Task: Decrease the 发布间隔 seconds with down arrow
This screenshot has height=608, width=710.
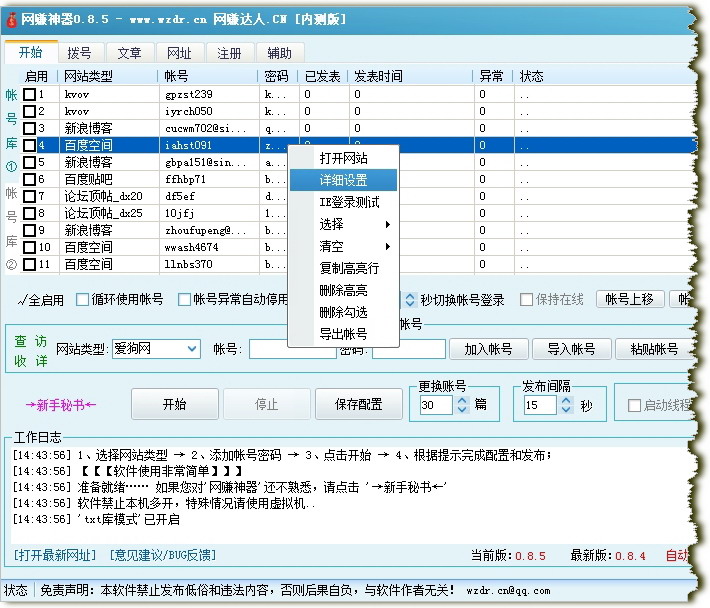Action: tap(567, 411)
